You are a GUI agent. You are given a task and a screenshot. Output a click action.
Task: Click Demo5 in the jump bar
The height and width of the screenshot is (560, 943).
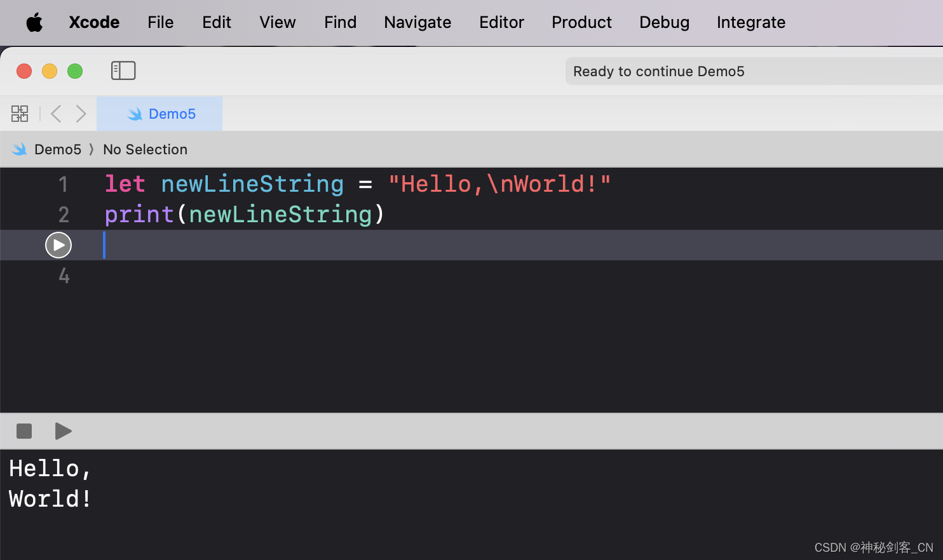coord(58,149)
